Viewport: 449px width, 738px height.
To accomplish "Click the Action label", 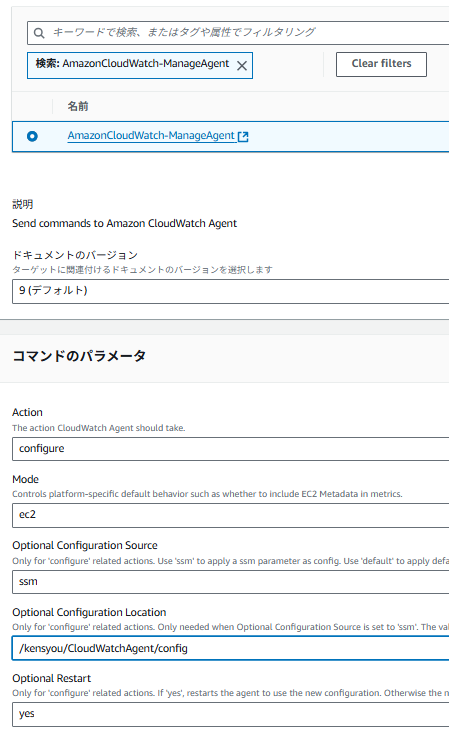I will 27,412.
